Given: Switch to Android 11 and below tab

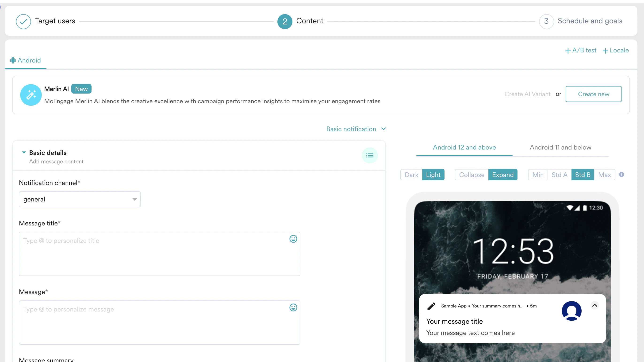Looking at the screenshot, I should [x=560, y=147].
